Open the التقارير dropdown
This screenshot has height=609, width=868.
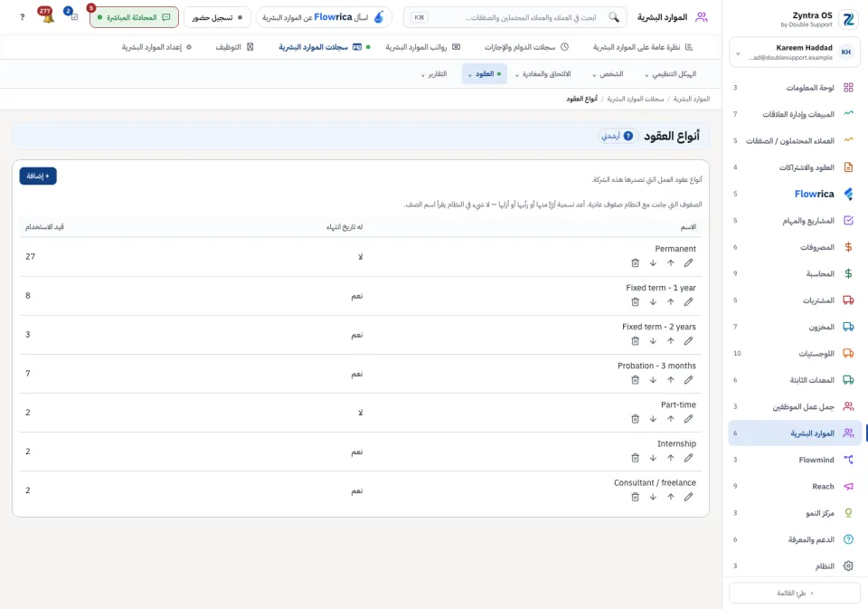coord(434,73)
